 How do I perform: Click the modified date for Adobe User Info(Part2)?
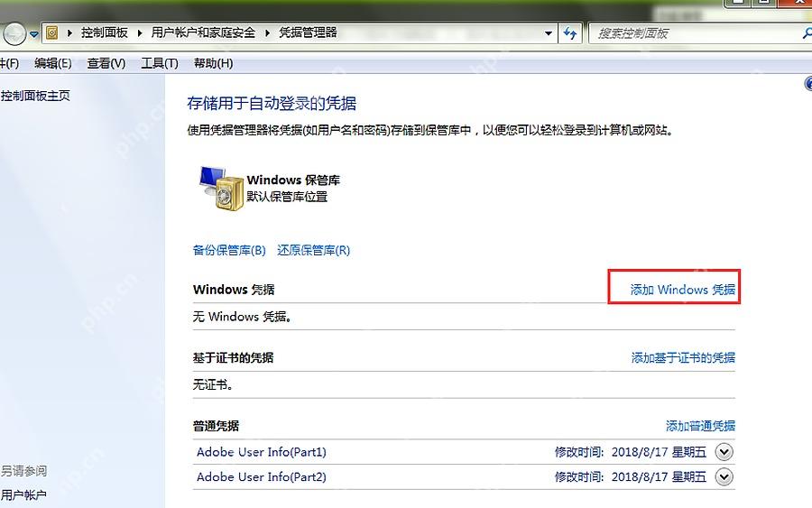[x=631, y=477]
